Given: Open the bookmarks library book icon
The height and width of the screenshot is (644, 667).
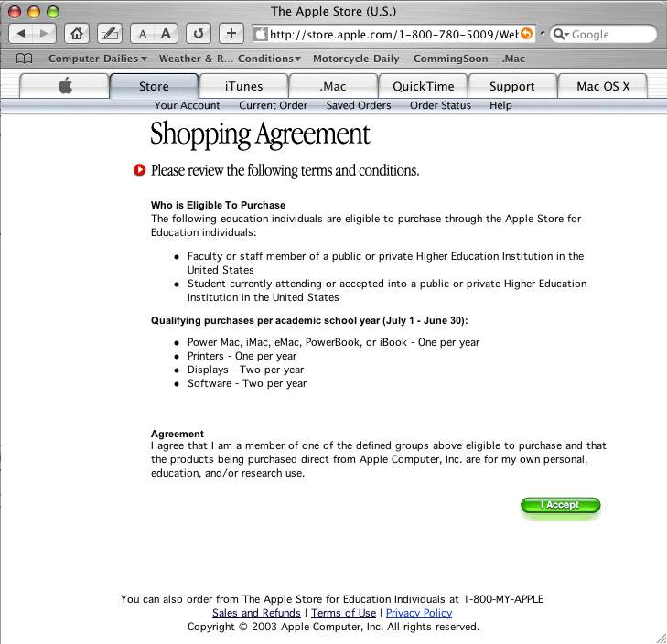Looking at the screenshot, I should (24, 59).
